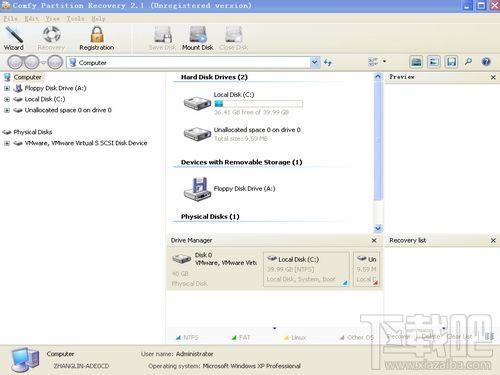
Task: Click the FAT legend entry
Action: point(241,337)
